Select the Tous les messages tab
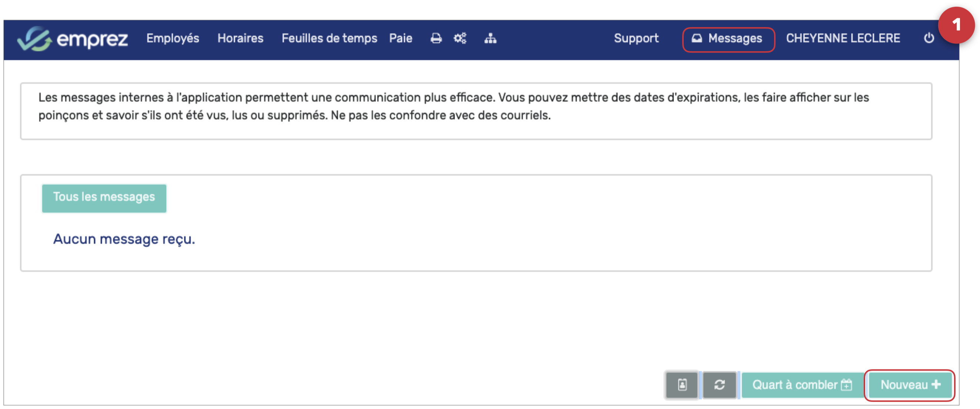Screen dimensions: 980x409 tap(104, 197)
